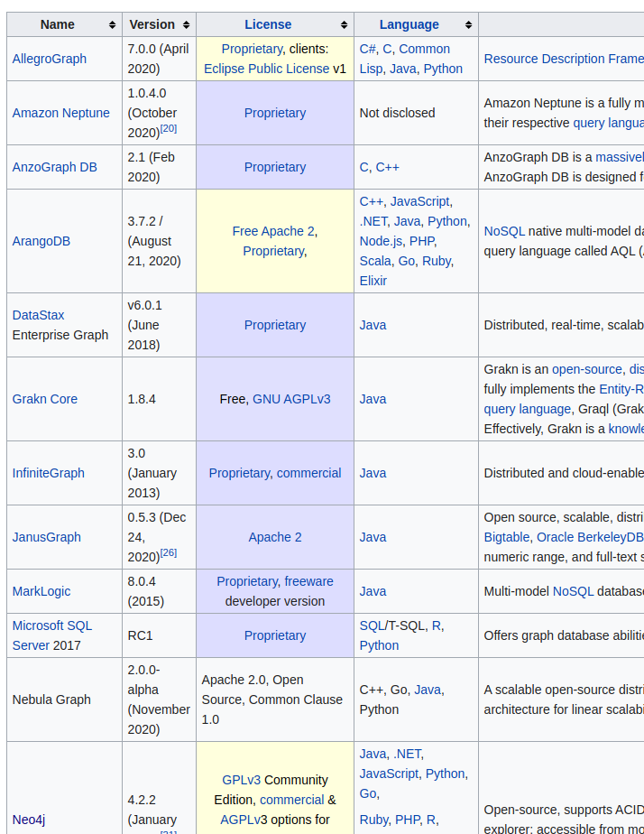This screenshot has width=644, height=834.
Task: Open NoSQL link in ArangoDB description
Action: coord(504,232)
